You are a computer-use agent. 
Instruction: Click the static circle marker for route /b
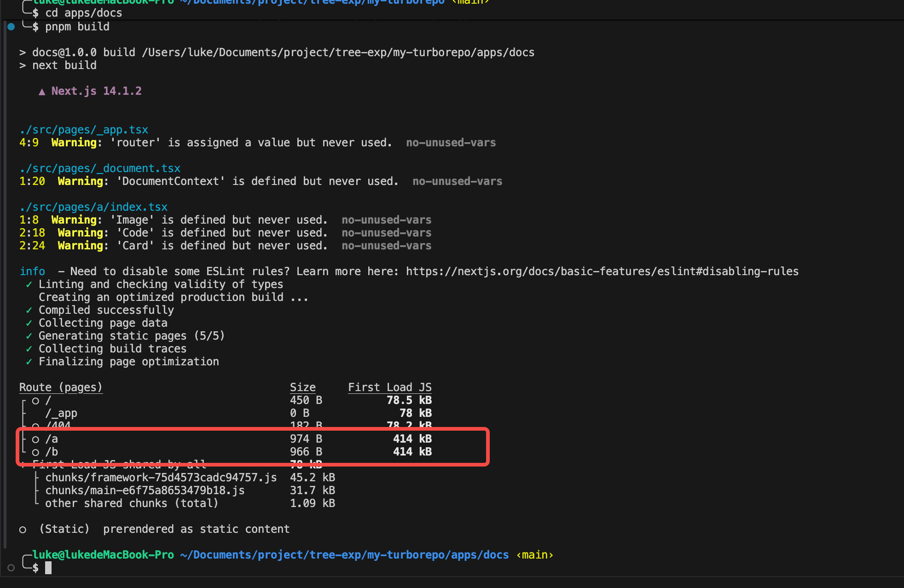[35, 452]
